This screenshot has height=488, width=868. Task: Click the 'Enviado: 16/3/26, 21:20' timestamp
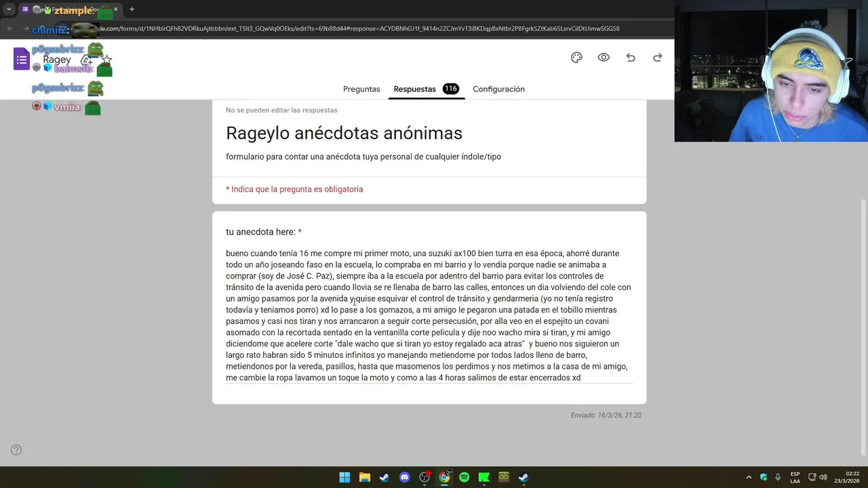point(606,415)
